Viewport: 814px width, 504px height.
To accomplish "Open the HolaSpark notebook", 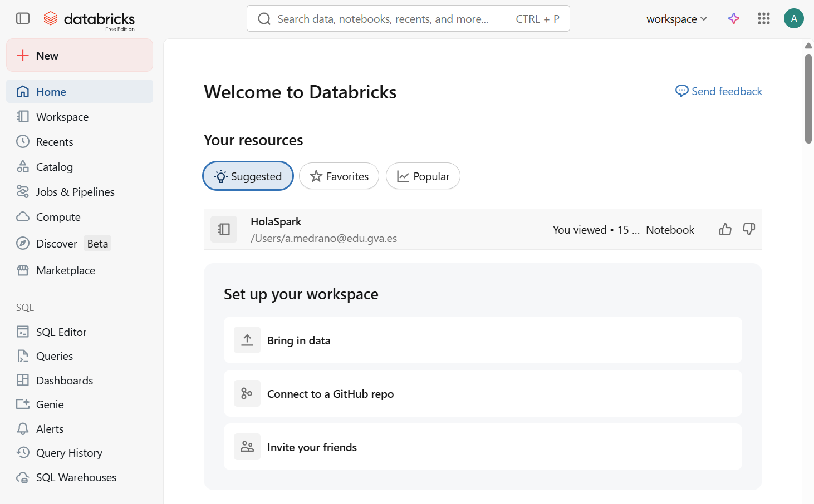I will coord(483,229).
